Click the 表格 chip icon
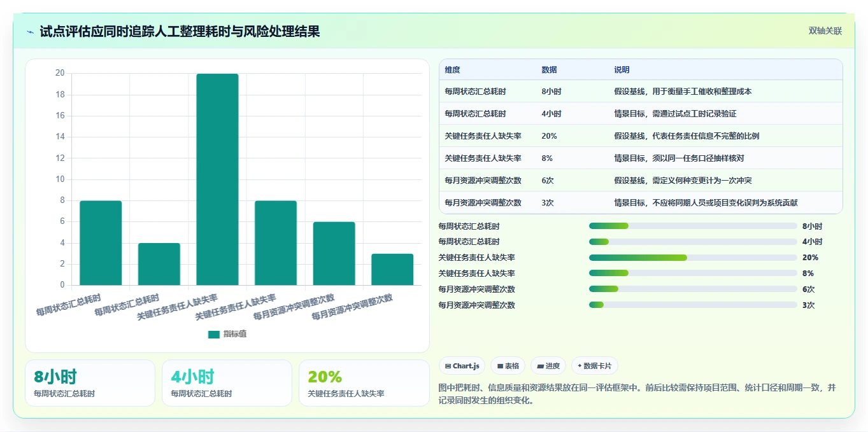The image size is (868, 432). pyautogui.click(x=501, y=366)
